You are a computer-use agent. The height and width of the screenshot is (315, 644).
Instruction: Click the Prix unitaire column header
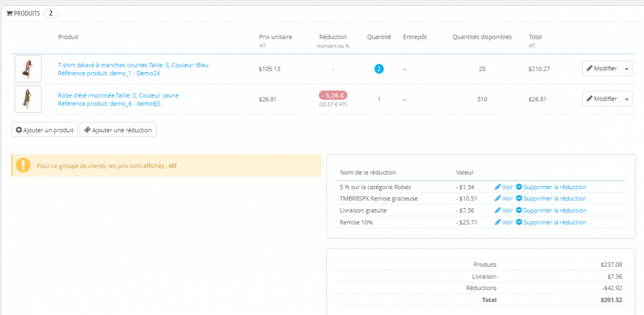276,37
